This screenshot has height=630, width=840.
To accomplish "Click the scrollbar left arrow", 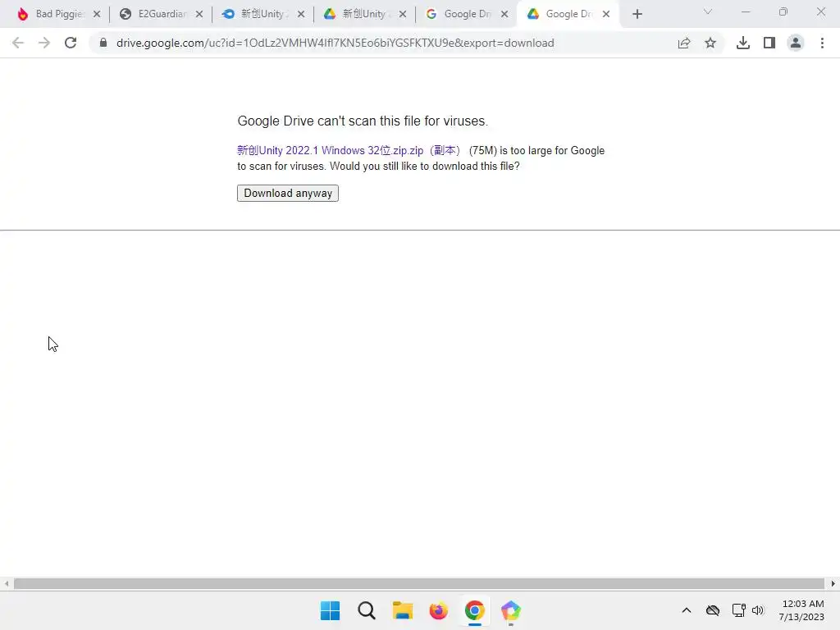I will coord(7,583).
